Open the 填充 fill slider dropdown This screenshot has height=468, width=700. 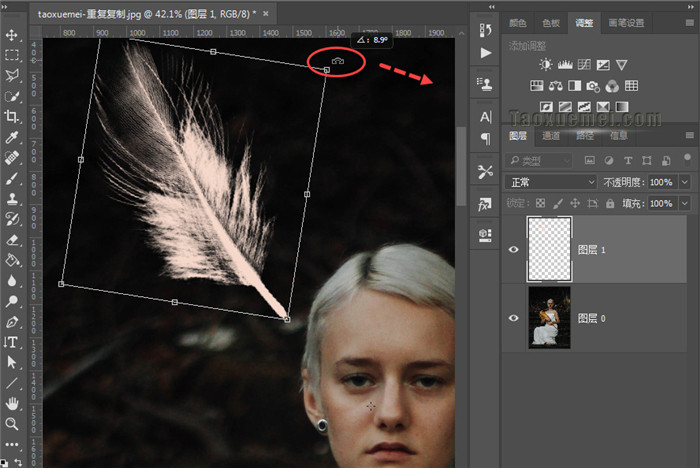click(684, 204)
